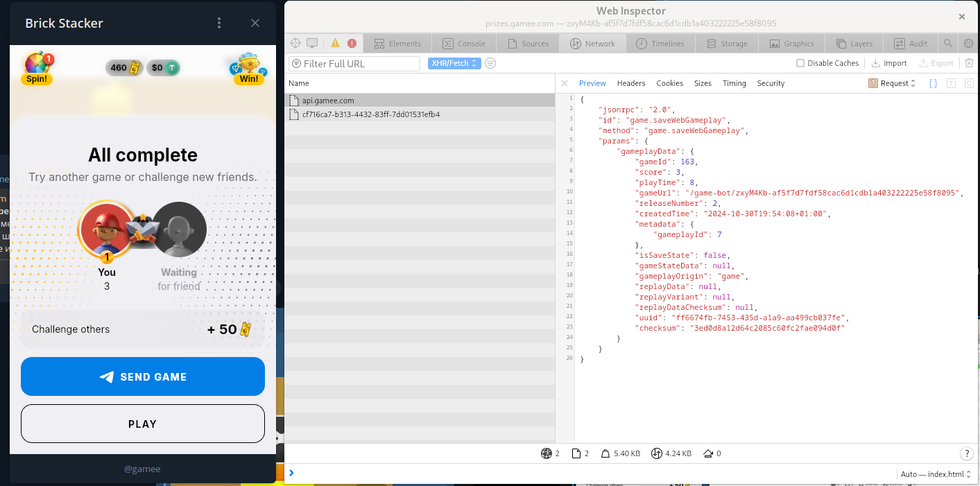The width and height of the screenshot is (980, 486).
Task: Switch to the Elements tab
Action: 397,44
